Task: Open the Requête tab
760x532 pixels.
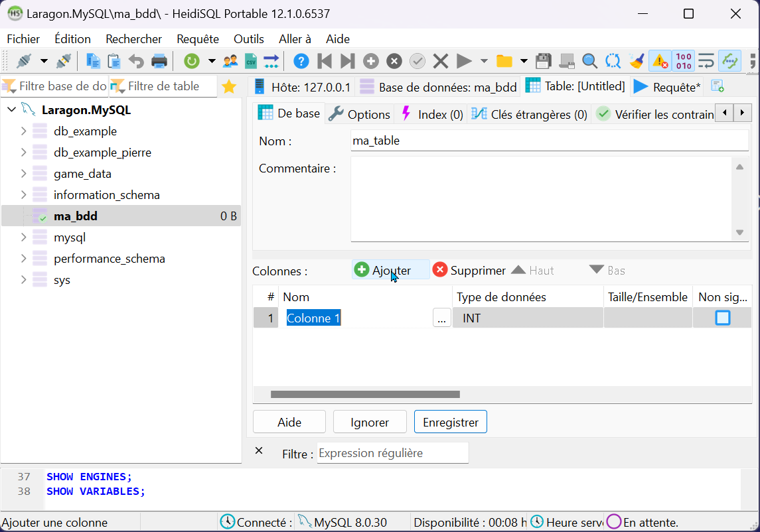Action: 668,87
